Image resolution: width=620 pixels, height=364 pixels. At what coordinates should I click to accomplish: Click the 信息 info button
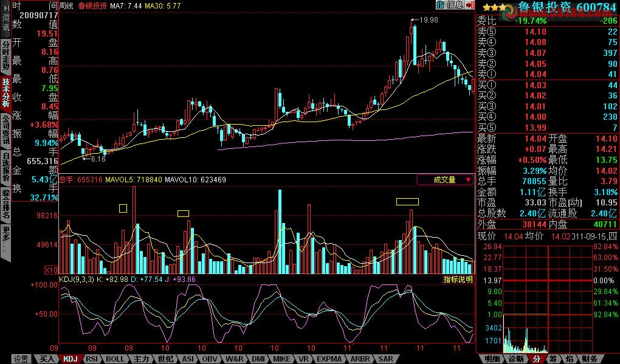[455, 5]
